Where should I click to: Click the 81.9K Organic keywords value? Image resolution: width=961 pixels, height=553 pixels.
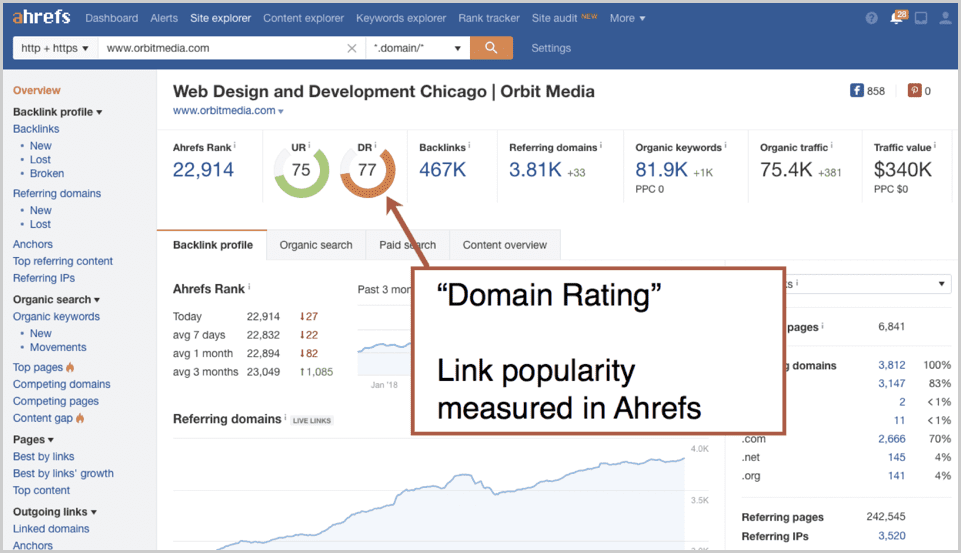[x=661, y=170]
